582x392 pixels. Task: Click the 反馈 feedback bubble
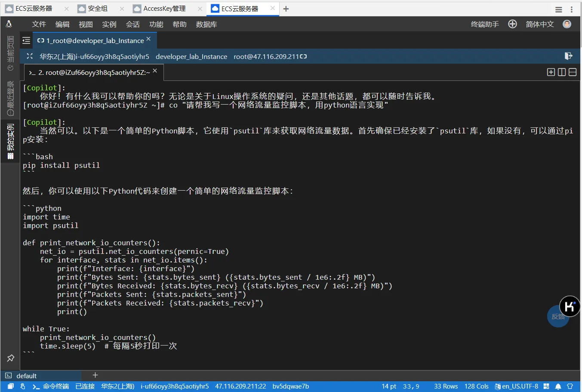click(x=557, y=317)
